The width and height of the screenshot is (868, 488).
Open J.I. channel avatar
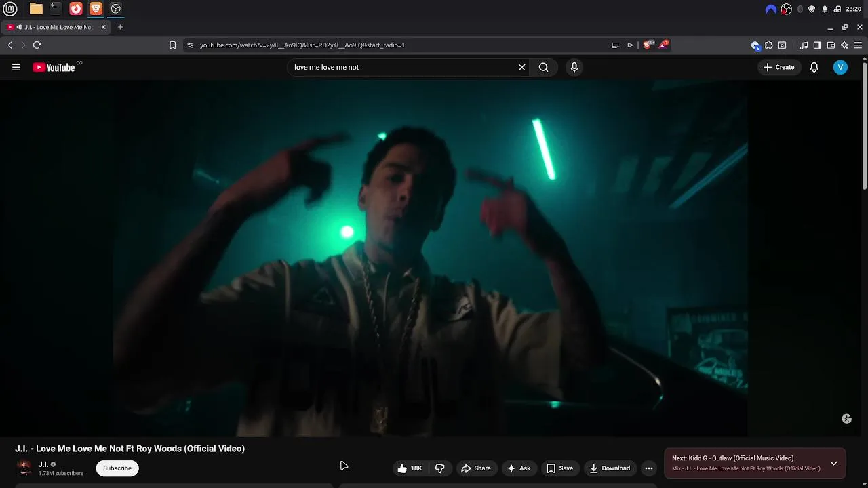[24, 468]
